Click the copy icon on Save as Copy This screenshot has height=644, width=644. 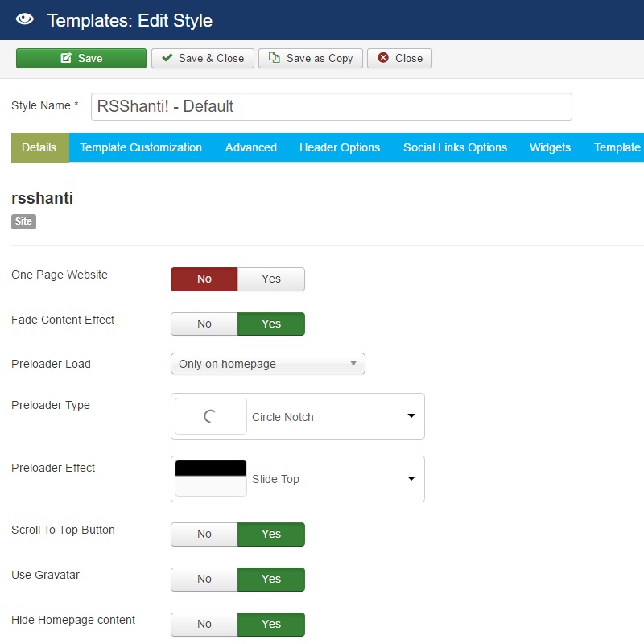(x=275, y=57)
